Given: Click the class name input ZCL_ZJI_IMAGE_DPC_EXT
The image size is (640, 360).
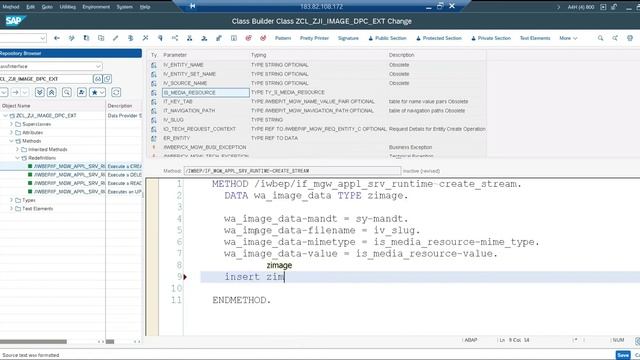Looking at the screenshot, I should [46, 79].
